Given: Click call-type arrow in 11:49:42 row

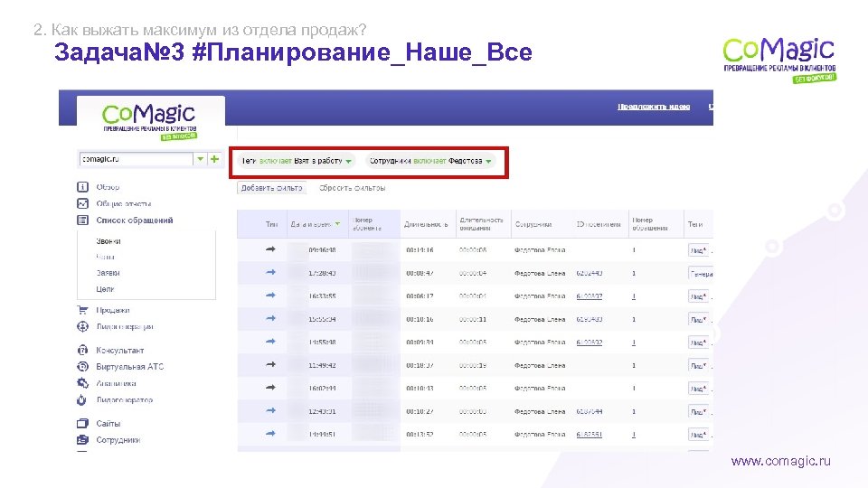Looking at the screenshot, I should 270,364.
